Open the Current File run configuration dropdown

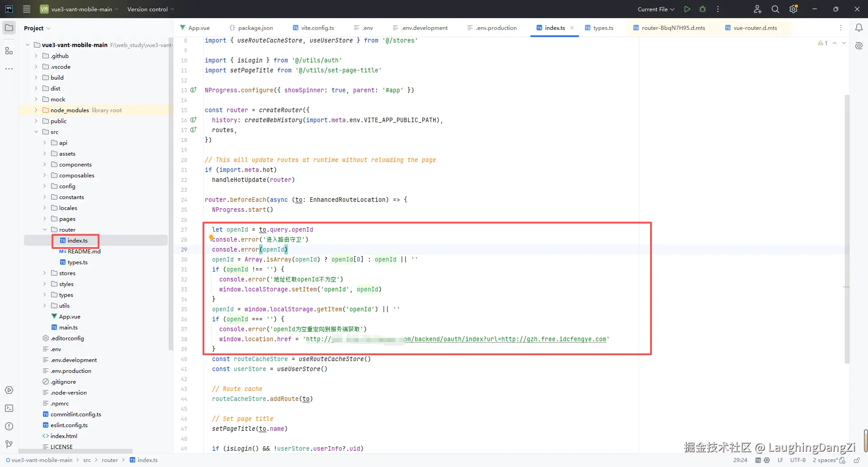(x=656, y=9)
